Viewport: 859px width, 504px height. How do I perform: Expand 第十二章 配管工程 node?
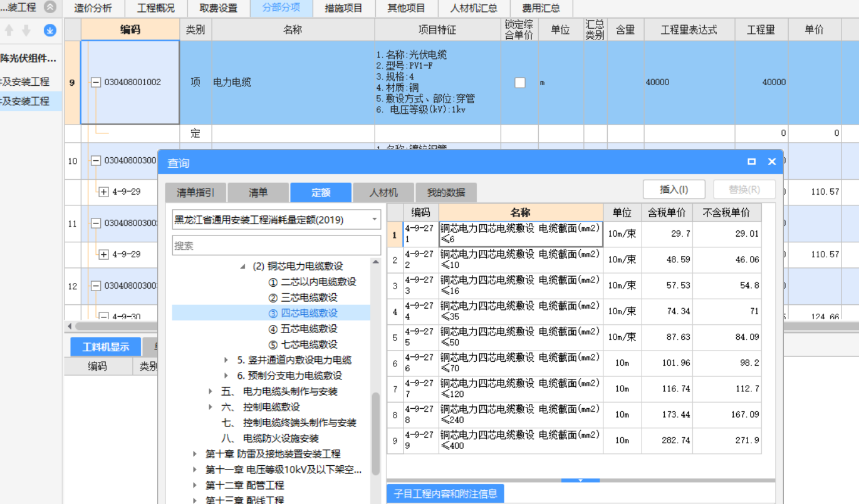195,485
